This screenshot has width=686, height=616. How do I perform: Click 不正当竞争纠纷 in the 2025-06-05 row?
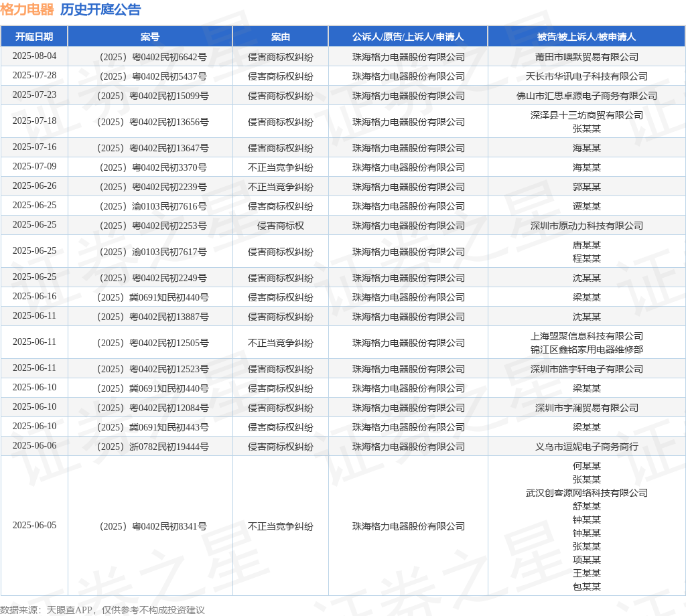coord(281,526)
